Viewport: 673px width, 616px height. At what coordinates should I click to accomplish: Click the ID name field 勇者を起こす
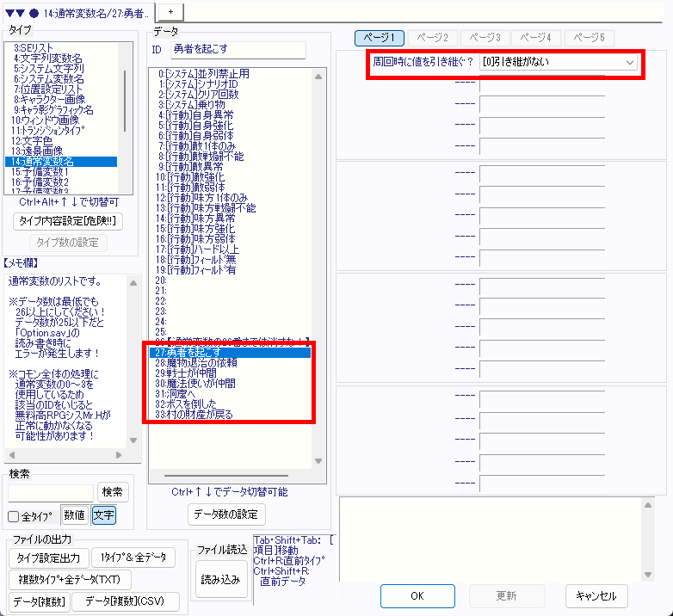pos(238,51)
